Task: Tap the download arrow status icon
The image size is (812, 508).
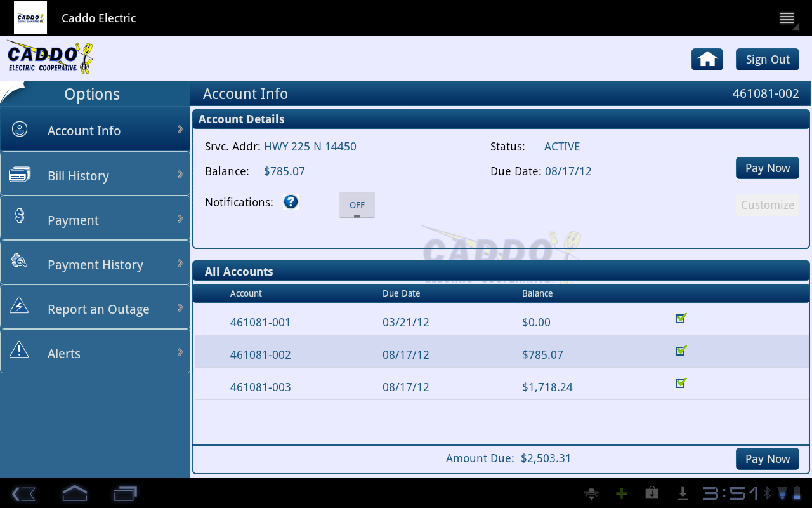Action: pyautogui.click(x=683, y=493)
